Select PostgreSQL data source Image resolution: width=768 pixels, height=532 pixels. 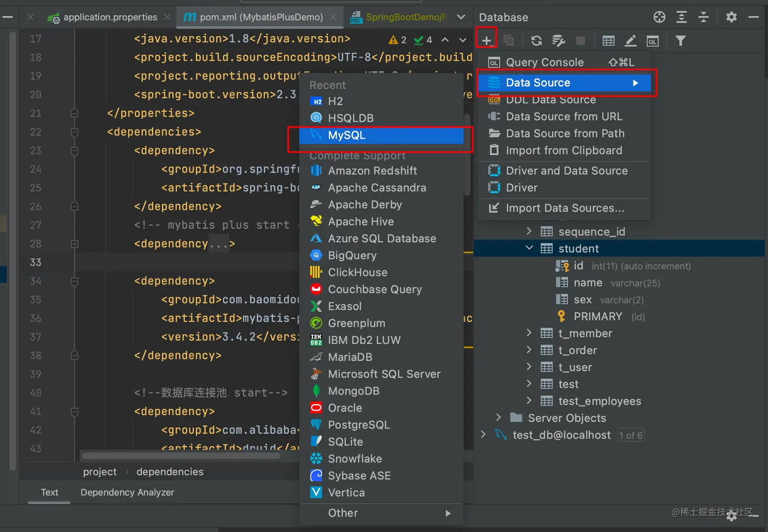[381, 425]
